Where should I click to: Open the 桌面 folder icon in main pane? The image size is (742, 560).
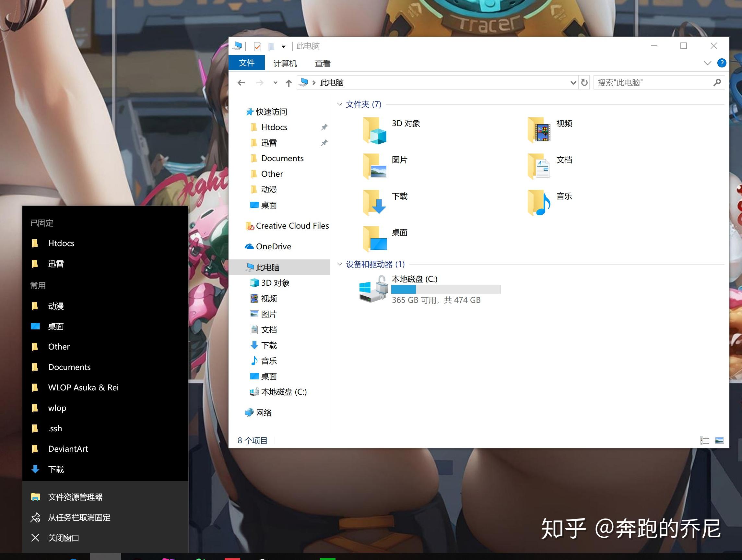click(375, 239)
